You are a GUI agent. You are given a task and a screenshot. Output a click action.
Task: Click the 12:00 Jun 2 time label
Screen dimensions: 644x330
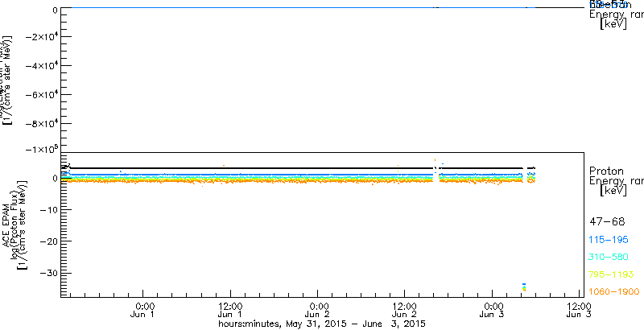click(x=405, y=309)
